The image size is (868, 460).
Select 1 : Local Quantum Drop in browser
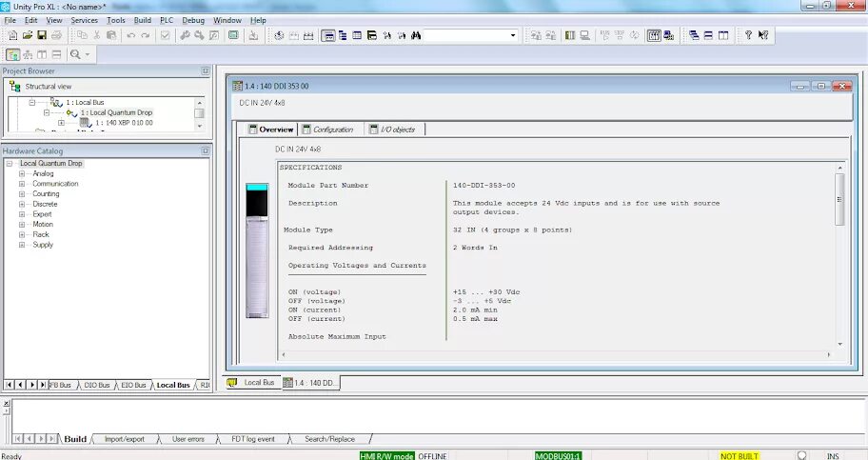pyautogui.click(x=116, y=112)
